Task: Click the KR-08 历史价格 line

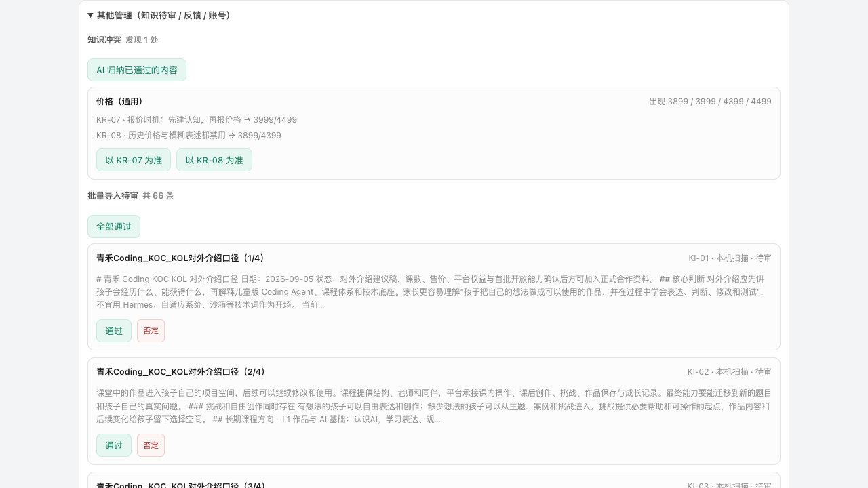Action: point(189,136)
